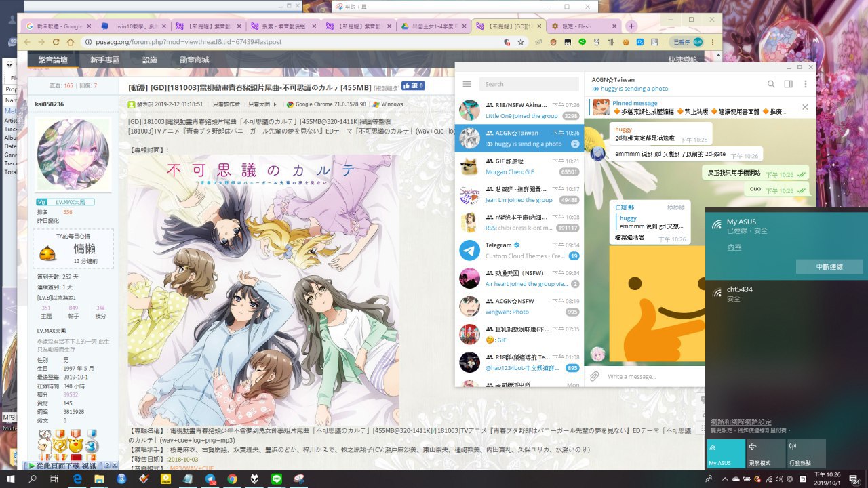The height and width of the screenshot is (488, 868).
Task: Click the kai858236 username link
Action: [50, 104]
